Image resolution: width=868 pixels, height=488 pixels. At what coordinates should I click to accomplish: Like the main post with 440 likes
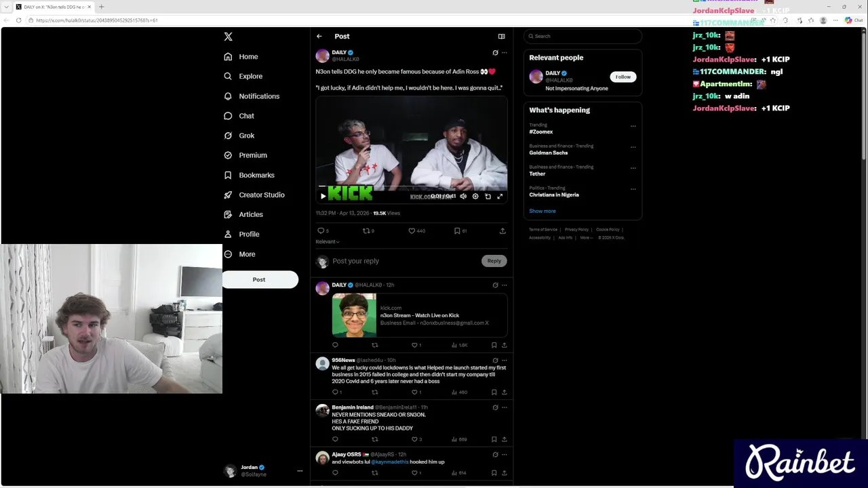tap(412, 231)
